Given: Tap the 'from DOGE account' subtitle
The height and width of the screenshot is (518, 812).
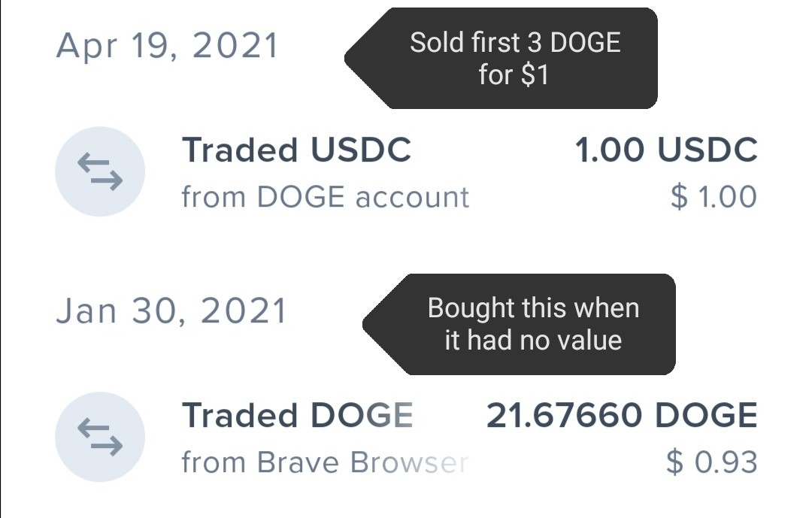Looking at the screenshot, I should [x=326, y=198].
